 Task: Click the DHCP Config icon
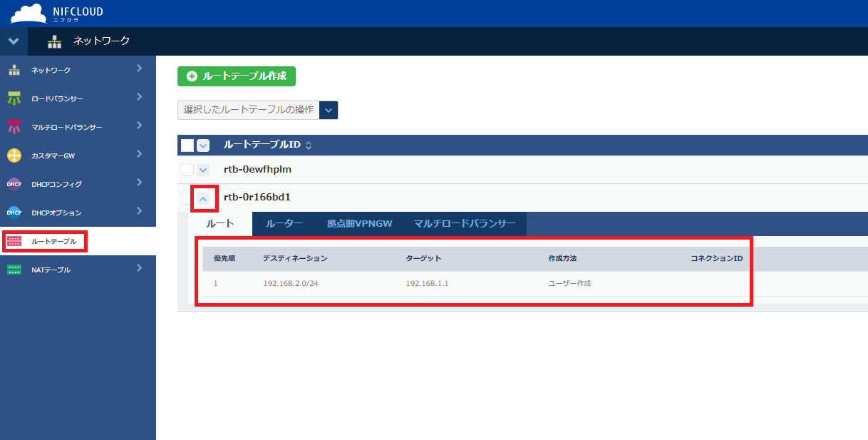pyautogui.click(x=14, y=184)
